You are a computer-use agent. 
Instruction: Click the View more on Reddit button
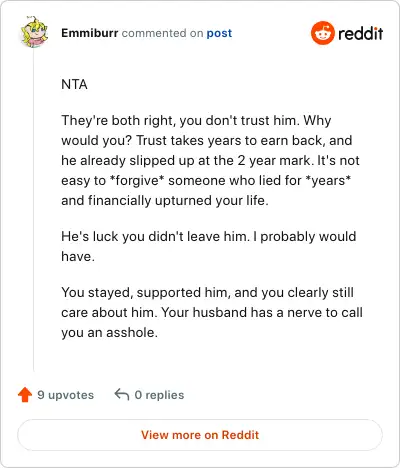pyautogui.click(x=200, y=435)
